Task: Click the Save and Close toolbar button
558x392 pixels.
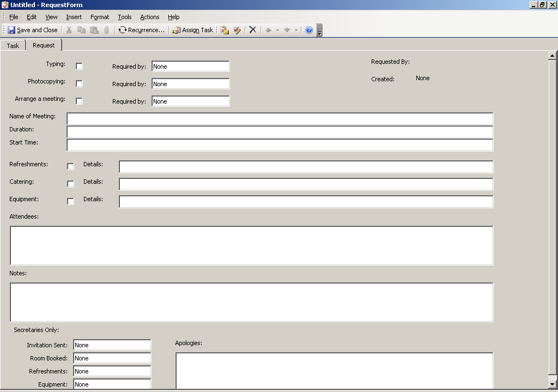Action: point(33,30)
